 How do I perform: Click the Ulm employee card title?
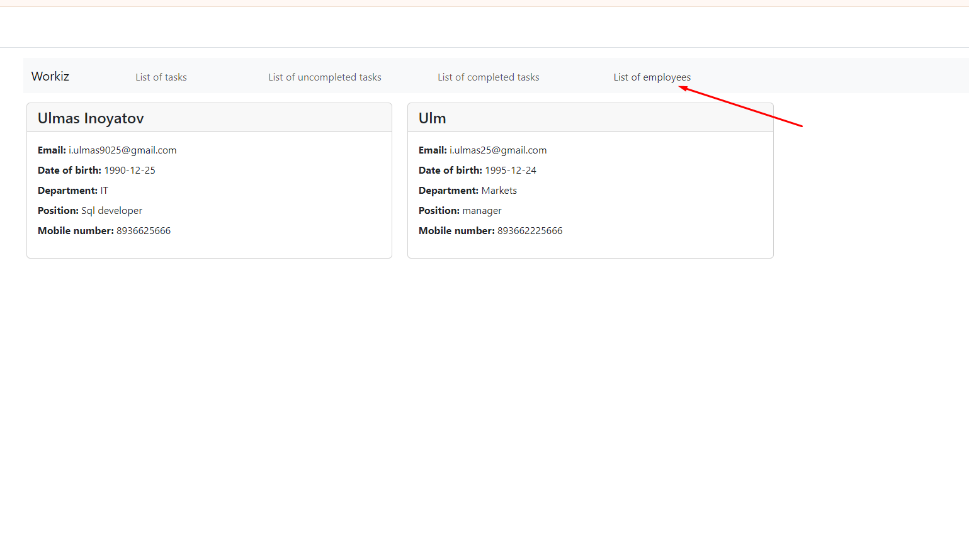click(x=433, y=118)
